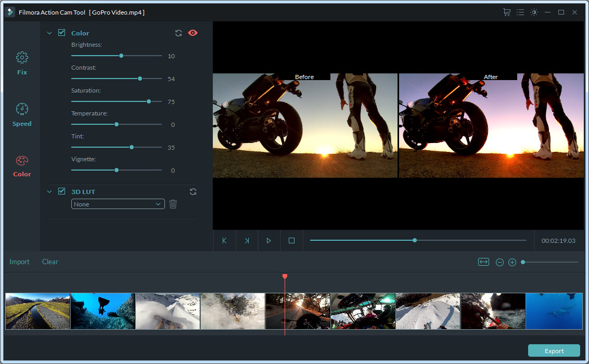Click the fit timeline to window icon
The image size is (589, 364).
(483, 262)
